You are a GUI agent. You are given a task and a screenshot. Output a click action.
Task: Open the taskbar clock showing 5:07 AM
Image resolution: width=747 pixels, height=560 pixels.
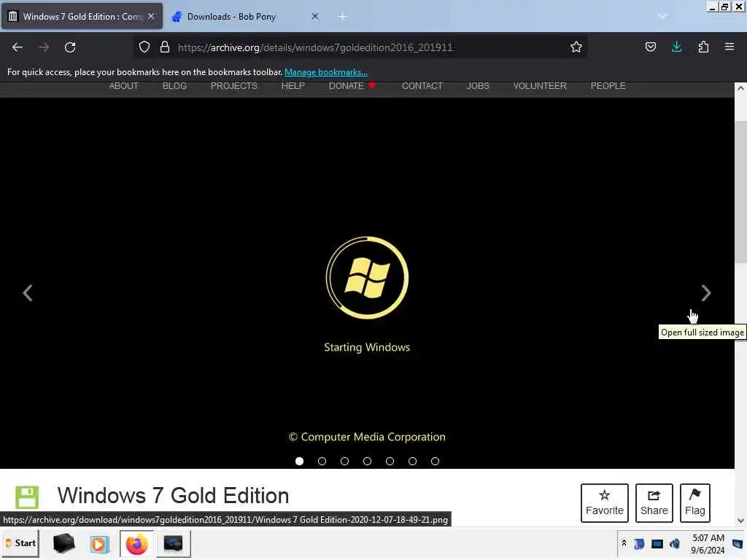[708, 544]
